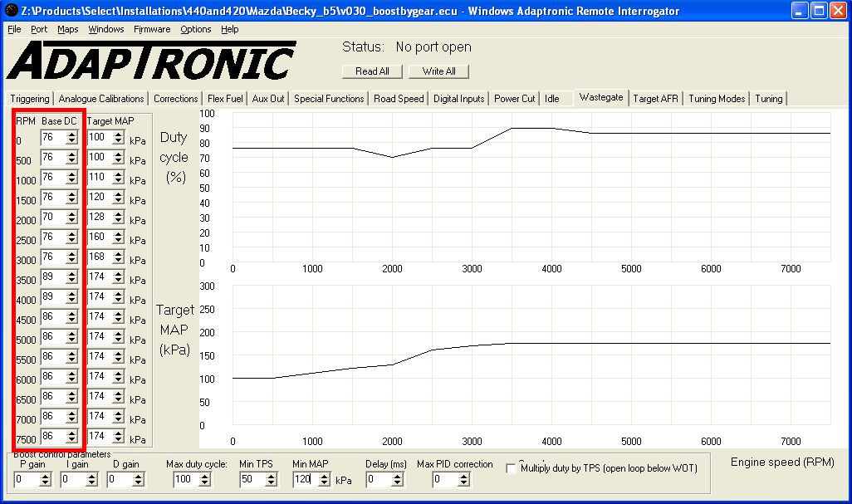852x504 pixels.
Task: Click the Base DC field at 7500 RPM
Action: (x=53, y=436)
